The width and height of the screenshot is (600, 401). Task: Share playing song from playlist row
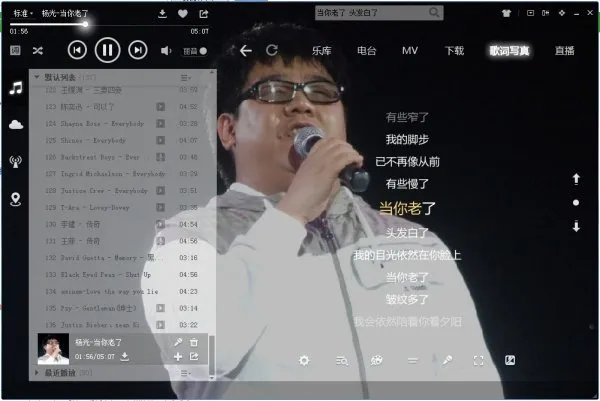(194, 357)
